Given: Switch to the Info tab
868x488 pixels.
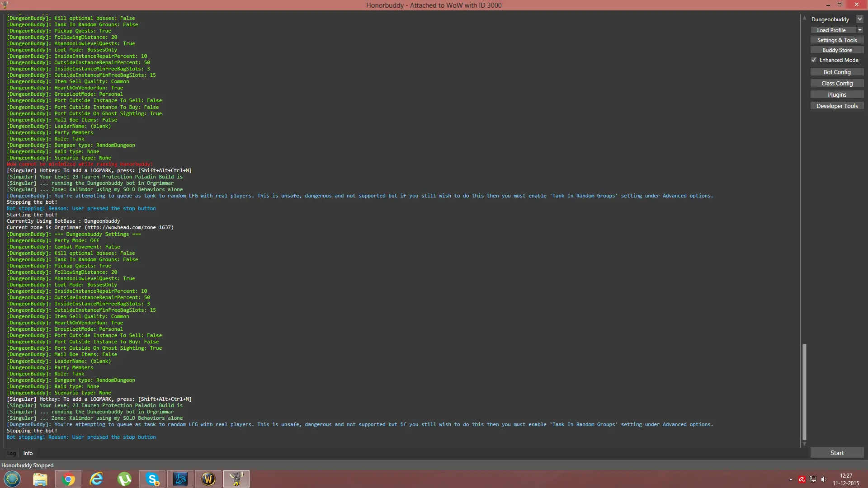Looking at the screenshot, I should click(x=28, y=453).
